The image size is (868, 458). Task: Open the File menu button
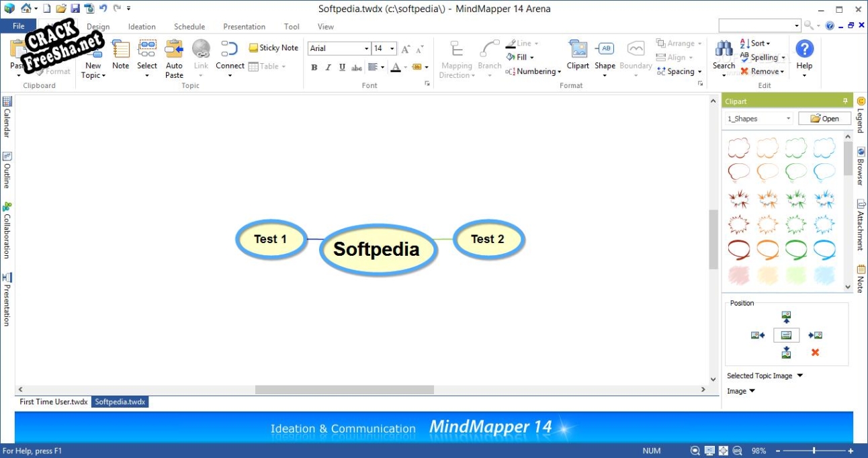[x=19, y=26]
